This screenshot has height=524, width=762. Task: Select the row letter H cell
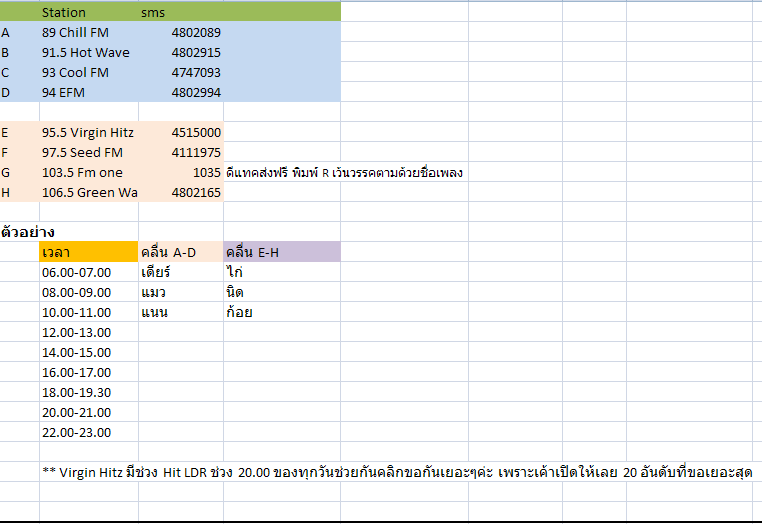click(19, 192)
